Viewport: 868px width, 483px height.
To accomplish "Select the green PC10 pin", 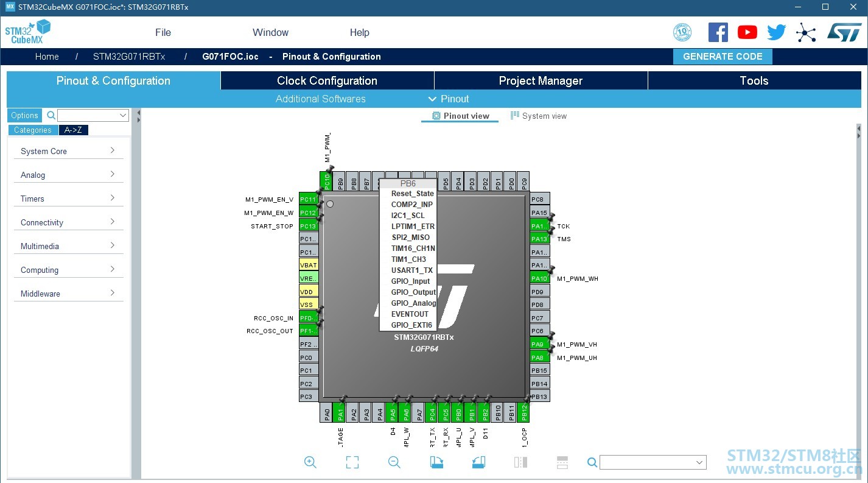I will (327, 182).
